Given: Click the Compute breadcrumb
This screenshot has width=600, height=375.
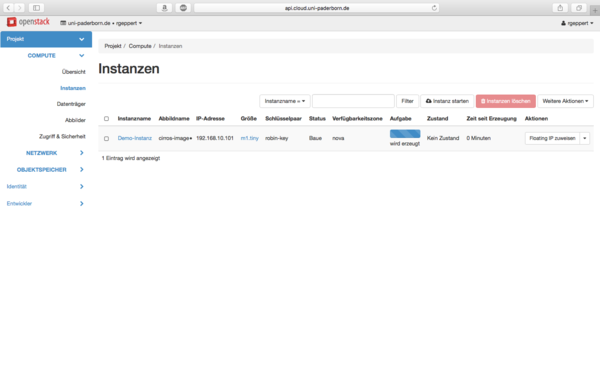Looking at the screenshot, I should pos(140,46).
